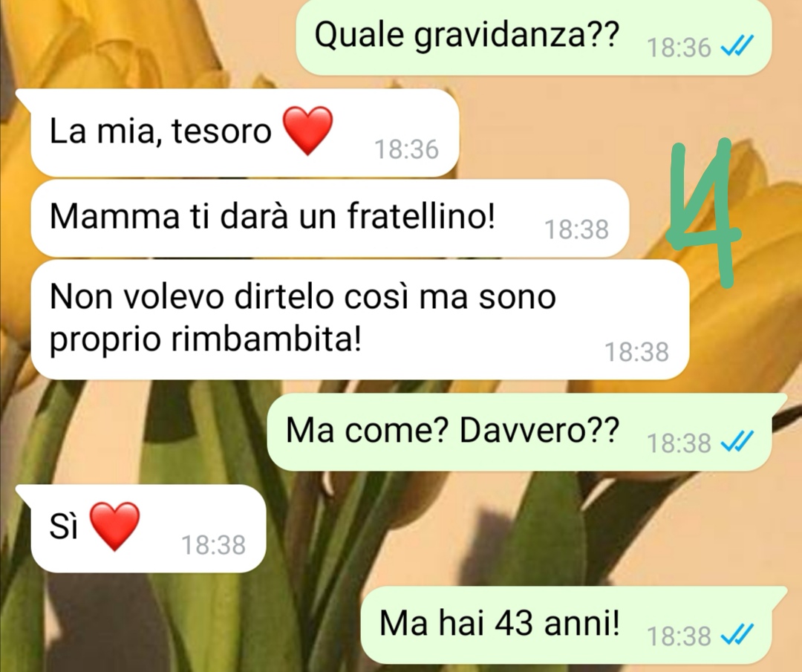Viewport: 802px width, 672px height.
Task: Tap the word 'rimbambita!' in the message
Action: tap(266, 339)
